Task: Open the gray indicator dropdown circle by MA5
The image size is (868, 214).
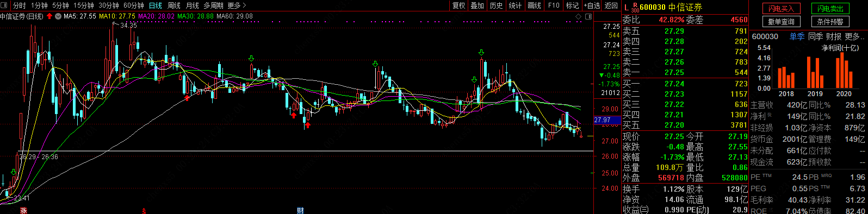Action: (58, 16)
